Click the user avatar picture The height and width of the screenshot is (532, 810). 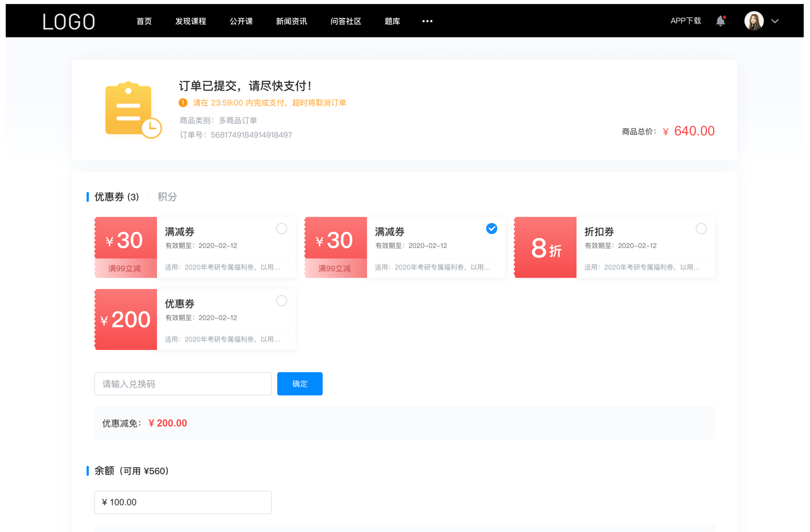(x=753, y=20)
